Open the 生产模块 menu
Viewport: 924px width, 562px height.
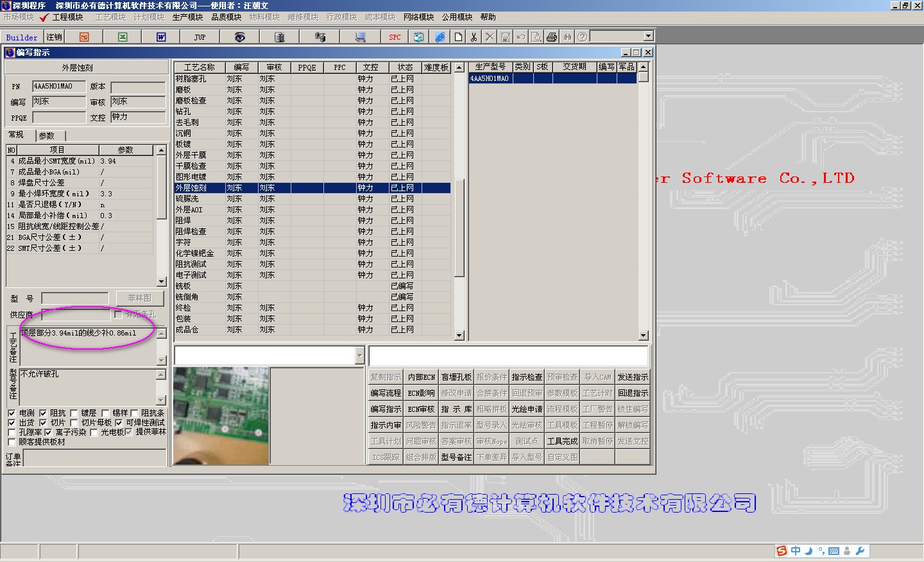pyautogui.click(x=187, y=17)
